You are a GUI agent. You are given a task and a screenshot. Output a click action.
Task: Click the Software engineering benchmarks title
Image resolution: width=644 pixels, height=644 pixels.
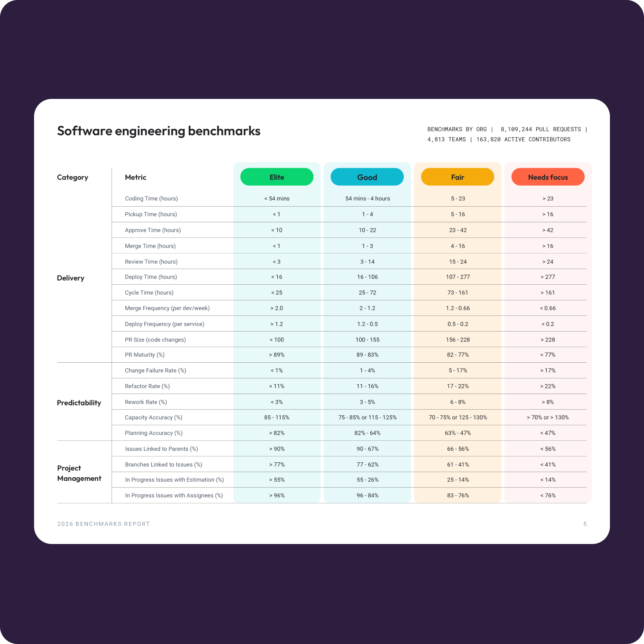pyautogui.click(x=159, y=131)
